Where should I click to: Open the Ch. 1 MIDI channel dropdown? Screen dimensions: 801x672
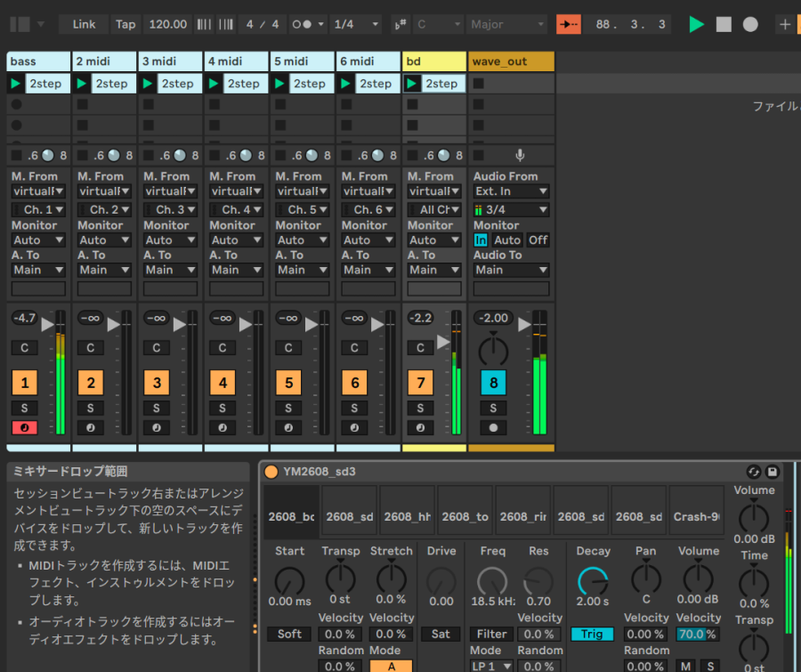point(38,210)
